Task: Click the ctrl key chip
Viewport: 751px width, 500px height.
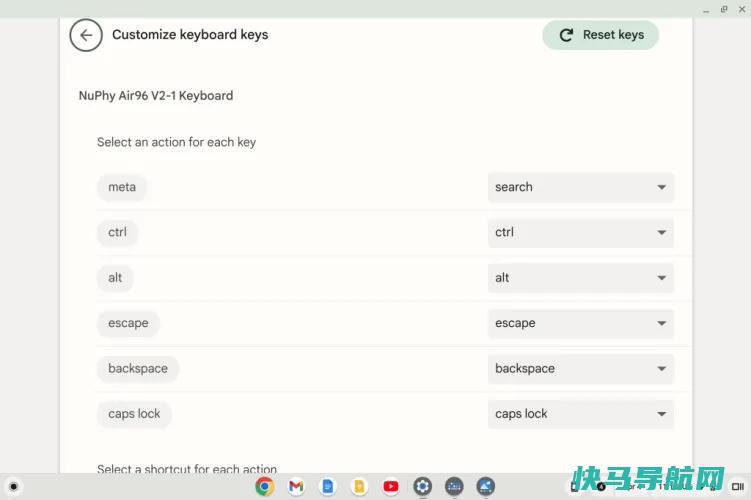Action: click(117, 233)
